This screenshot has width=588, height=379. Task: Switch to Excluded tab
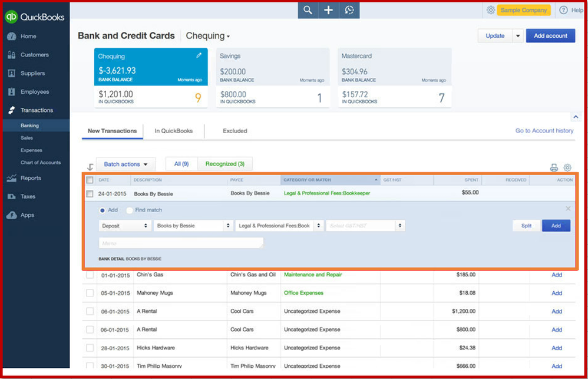point(234,131)
